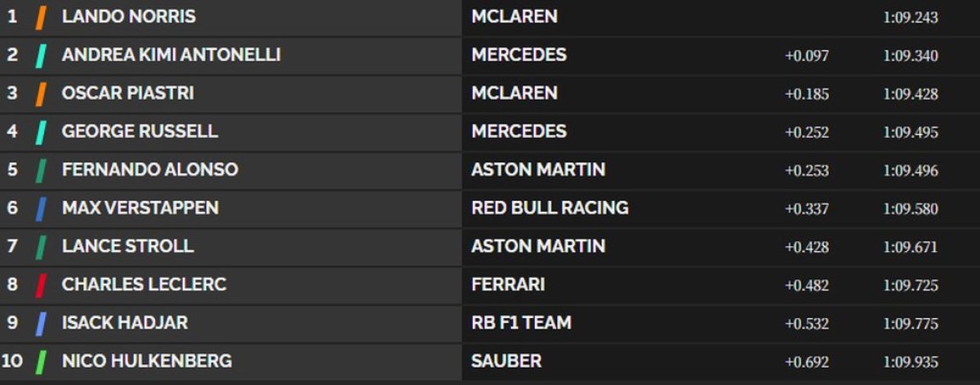Click the Sauber team name
This screenshot has height=385, width=980.
tap(506, 361)
